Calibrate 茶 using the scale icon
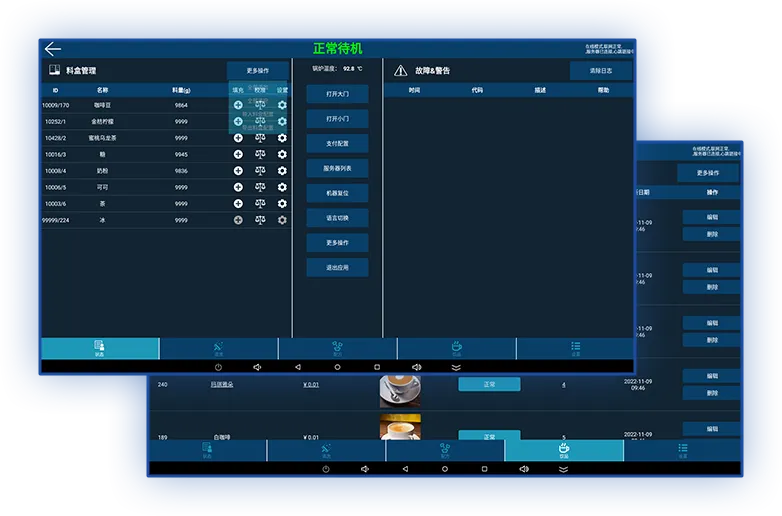The width and height of the screenshot is (782, 516). 260,204
